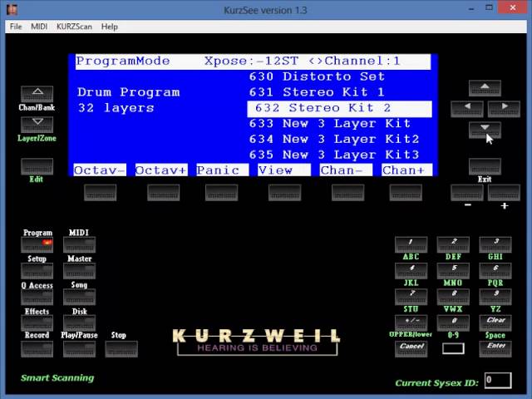The image size is (532, 399).
Task: Click keypad button 1 ABC
Action: 411,244
